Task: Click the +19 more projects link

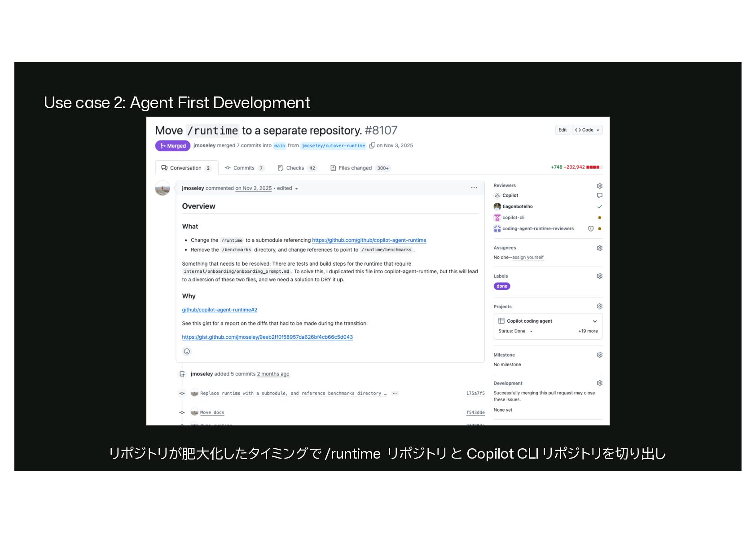Action: (x=588, y=331)
